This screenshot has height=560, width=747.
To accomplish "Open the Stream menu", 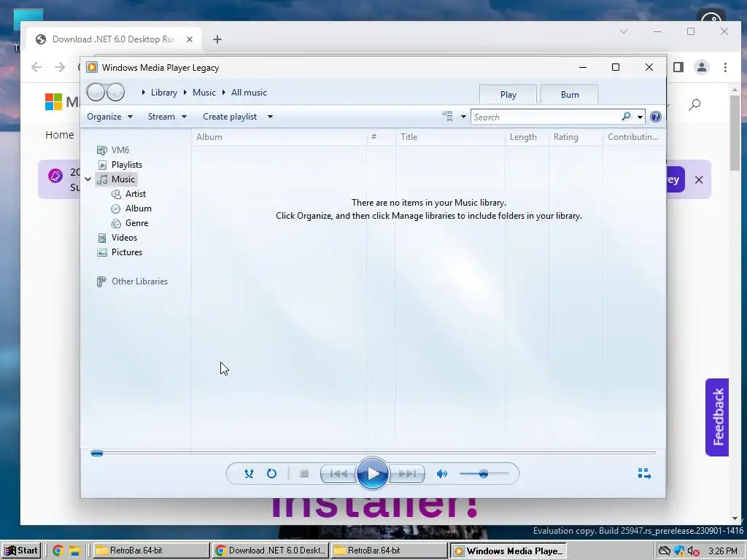I will click(x=167, y=117).
